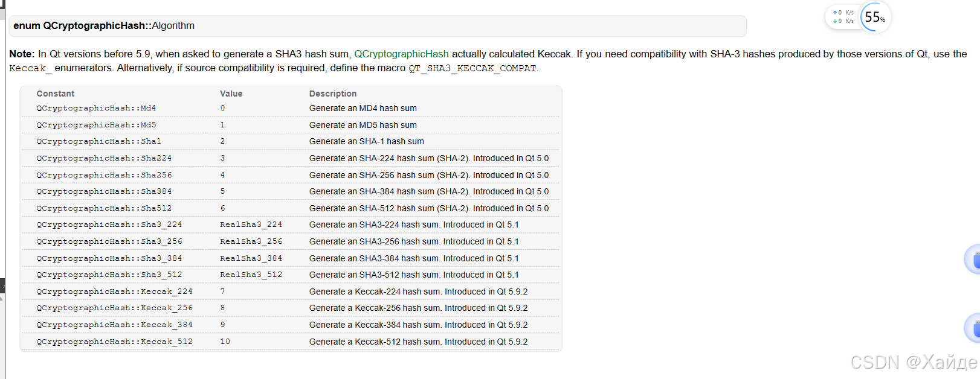This screenshot has width=980, height=379.
Task: Click the SHA-512 hash sum description
Action: tap(429, 208)
